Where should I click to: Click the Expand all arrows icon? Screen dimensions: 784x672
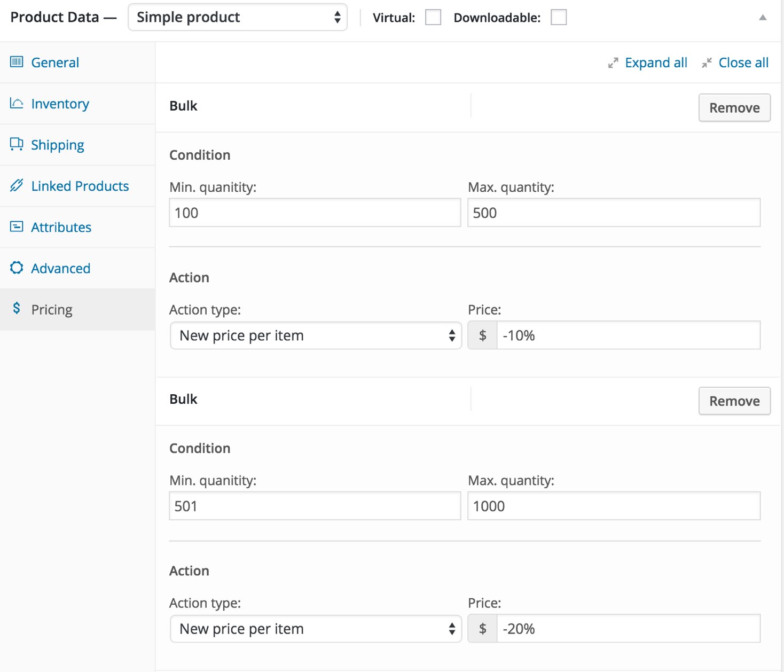[613, 63]
